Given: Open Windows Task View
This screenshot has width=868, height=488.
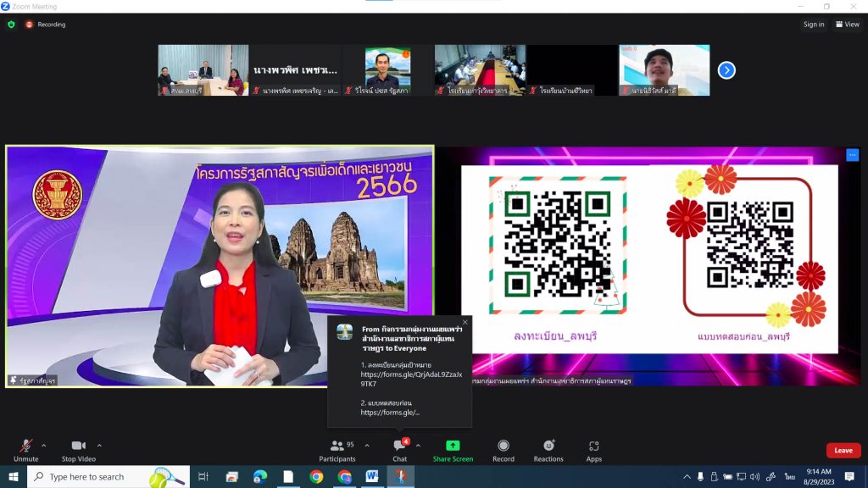Looking at the screenshot, I should click(203, 477).
